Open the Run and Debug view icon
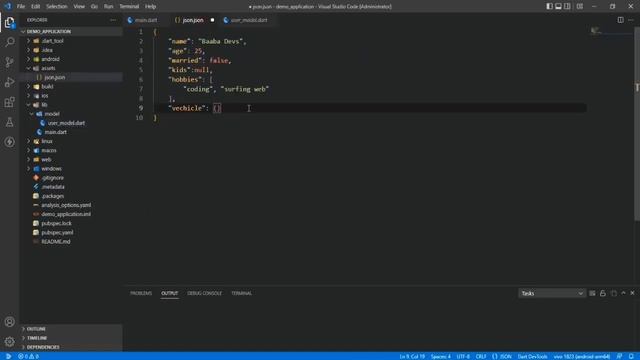Viewport: 640px width, 360px height. (9, 82)
